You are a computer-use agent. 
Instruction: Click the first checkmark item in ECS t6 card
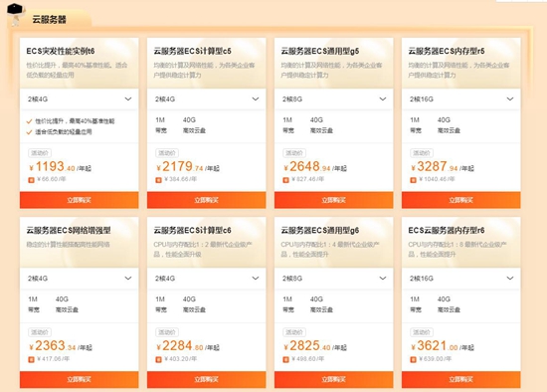pos(71,121)
